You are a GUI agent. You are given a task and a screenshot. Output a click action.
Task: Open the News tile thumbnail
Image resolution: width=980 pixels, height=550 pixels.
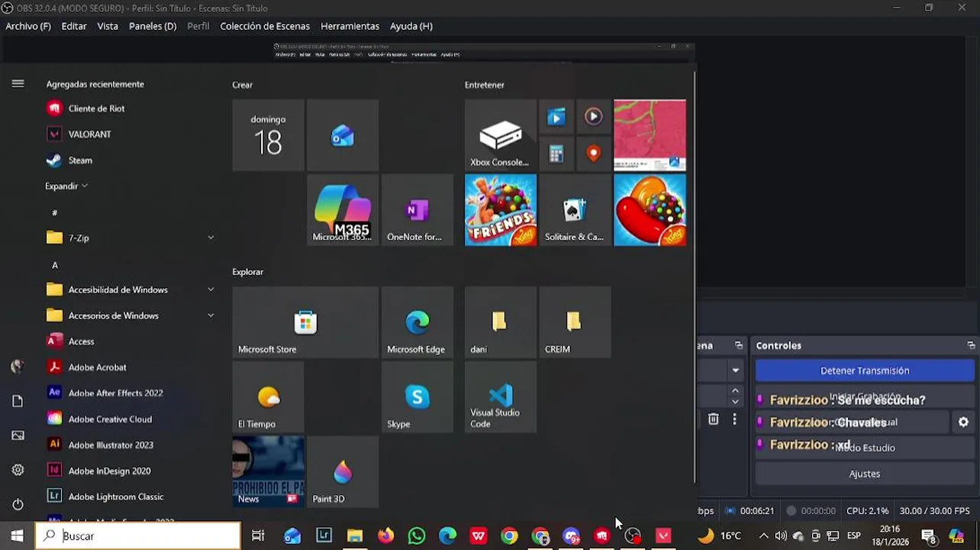pyautogui.click(x=268, y=472)
